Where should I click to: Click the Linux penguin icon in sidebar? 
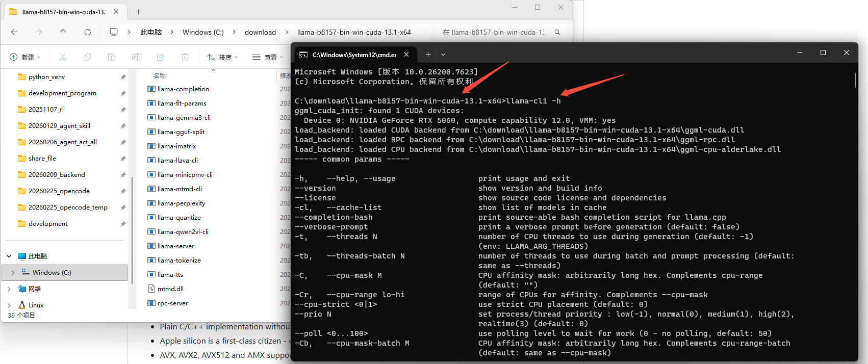[x=22, y=305]
